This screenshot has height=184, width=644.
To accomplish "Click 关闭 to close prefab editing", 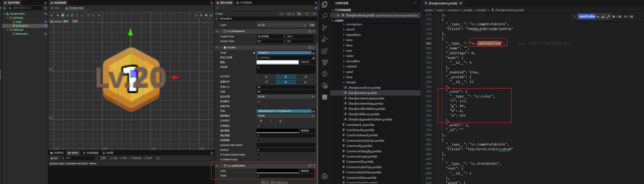I will coord(75,22).
